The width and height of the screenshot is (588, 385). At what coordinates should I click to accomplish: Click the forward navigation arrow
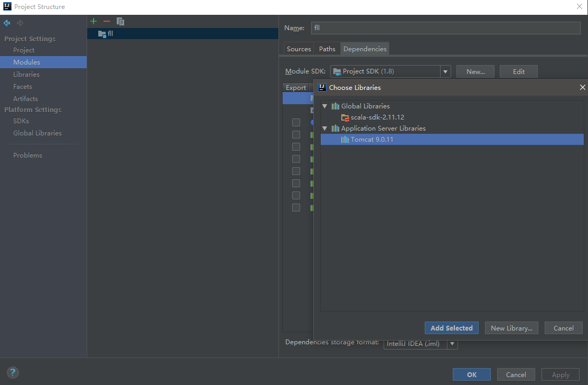pos(20,23)
